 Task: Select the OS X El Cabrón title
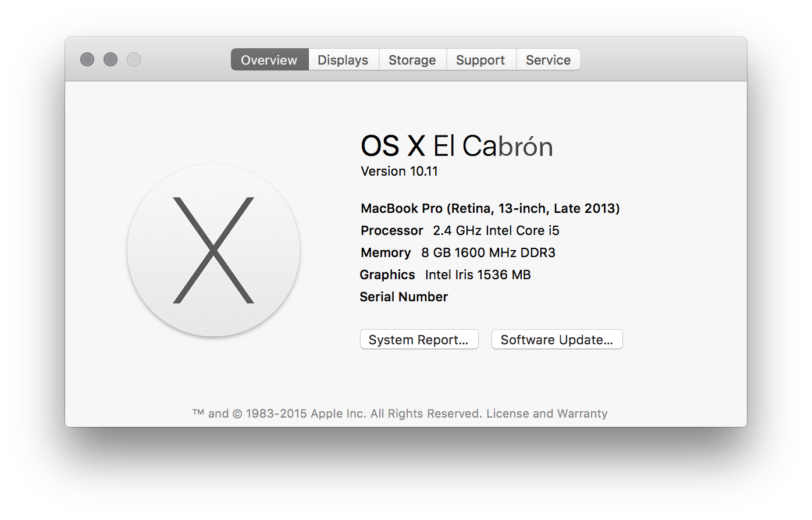(457, 146)
